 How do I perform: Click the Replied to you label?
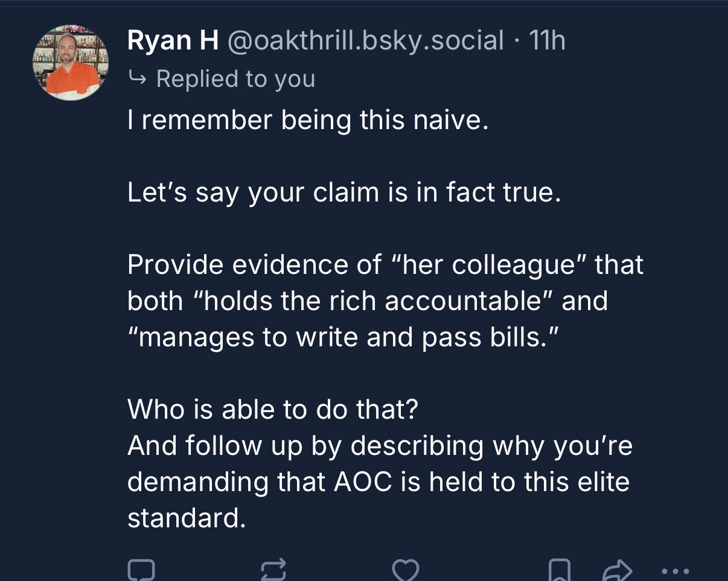point(235,78)
